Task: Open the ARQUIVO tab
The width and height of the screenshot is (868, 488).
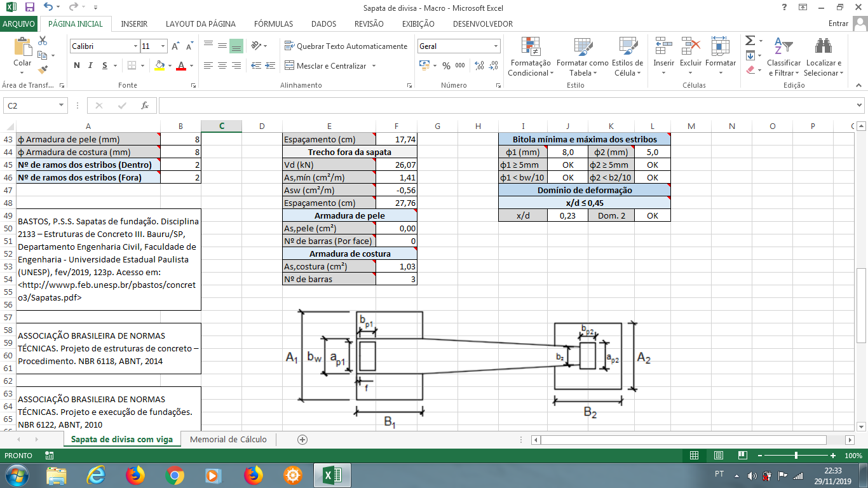Action: tap(19, 24)
